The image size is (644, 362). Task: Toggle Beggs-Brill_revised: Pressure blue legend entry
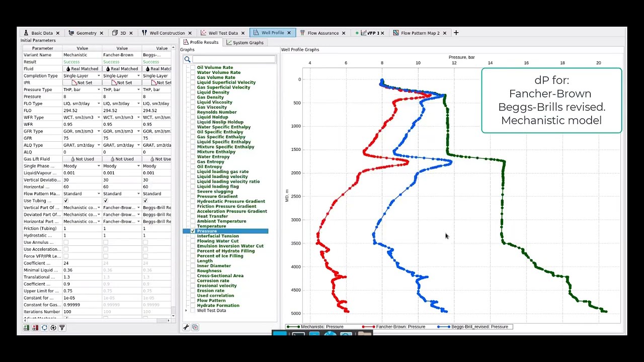(x=473, y=327)
